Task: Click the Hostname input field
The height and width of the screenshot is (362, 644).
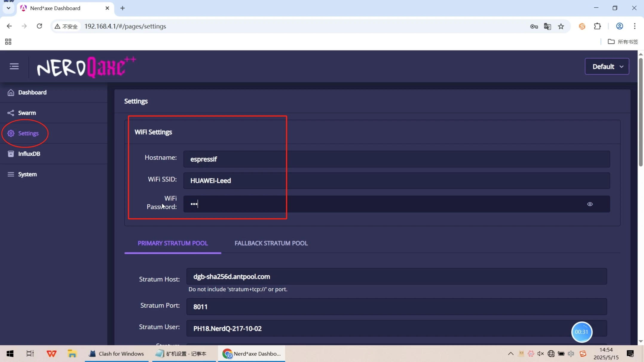Action: (396, 159)
